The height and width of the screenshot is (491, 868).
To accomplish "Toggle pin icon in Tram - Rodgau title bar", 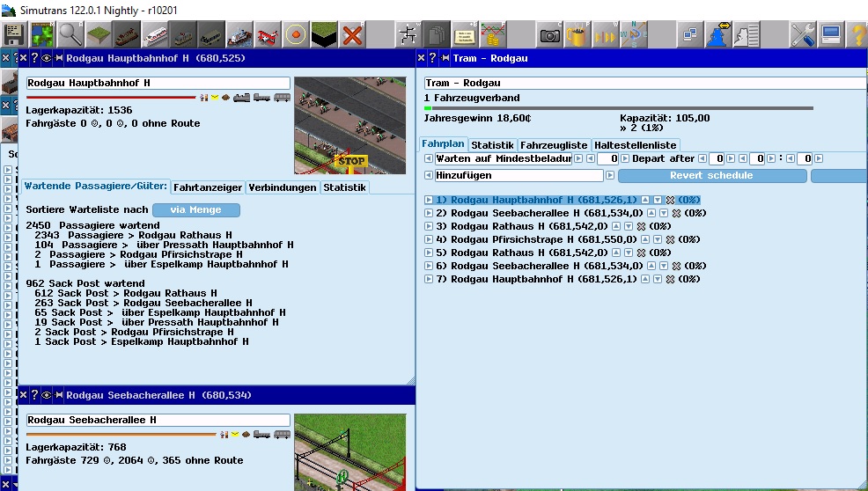I will (444, 59).
